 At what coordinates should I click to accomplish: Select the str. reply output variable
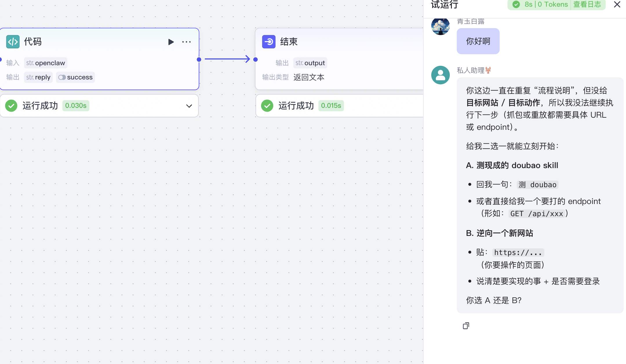(x=38, y=77)
